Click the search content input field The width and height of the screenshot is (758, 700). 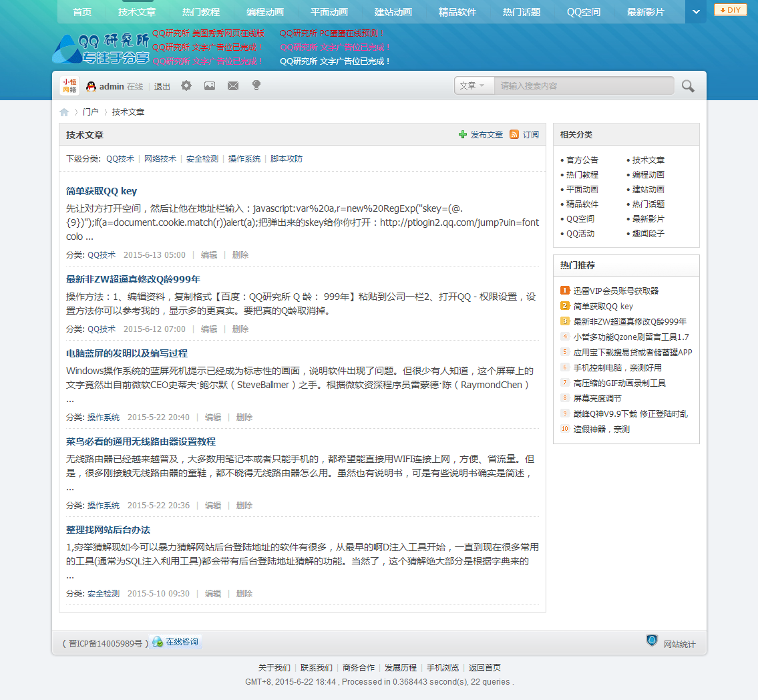click(x=584, y=85)
